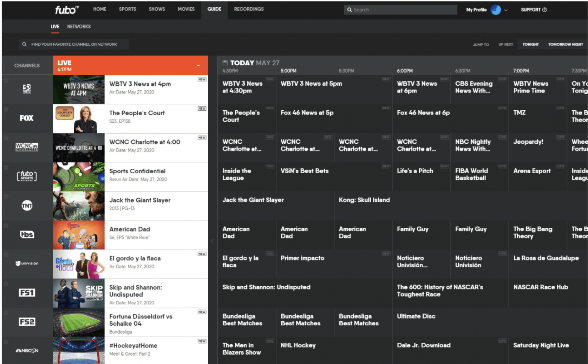This screenshot has height=364, width=588.
Task: Select the TNT channel logo
Action: 27,205
